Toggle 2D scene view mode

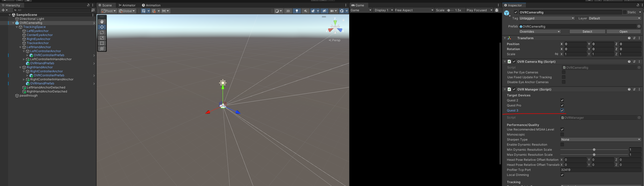point(288,11)
